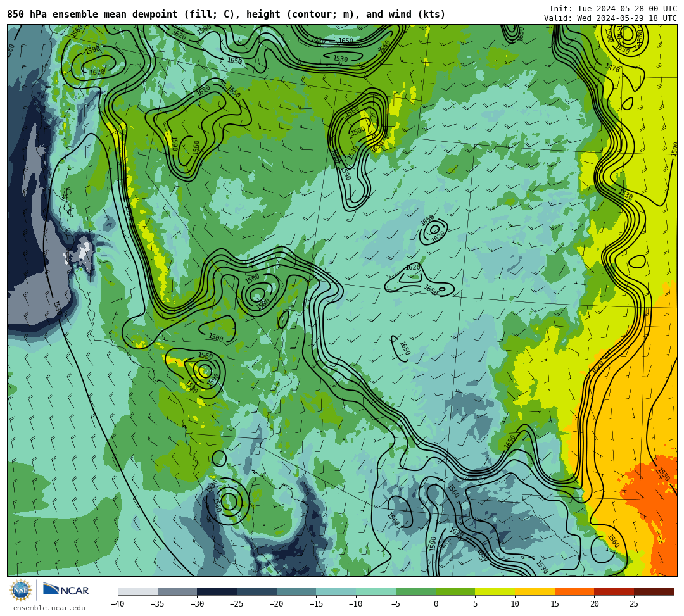Pick the dark red 20 to 25 colorbar segment
The height and width of the screenshot is (616, 684).
point(614,591)
